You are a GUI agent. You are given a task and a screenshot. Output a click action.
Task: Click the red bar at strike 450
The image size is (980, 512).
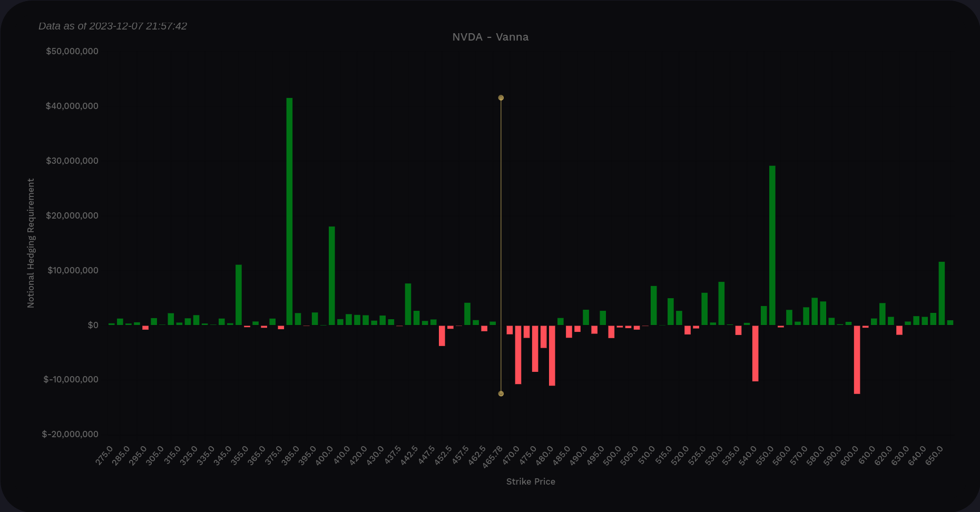pos(442,336)
